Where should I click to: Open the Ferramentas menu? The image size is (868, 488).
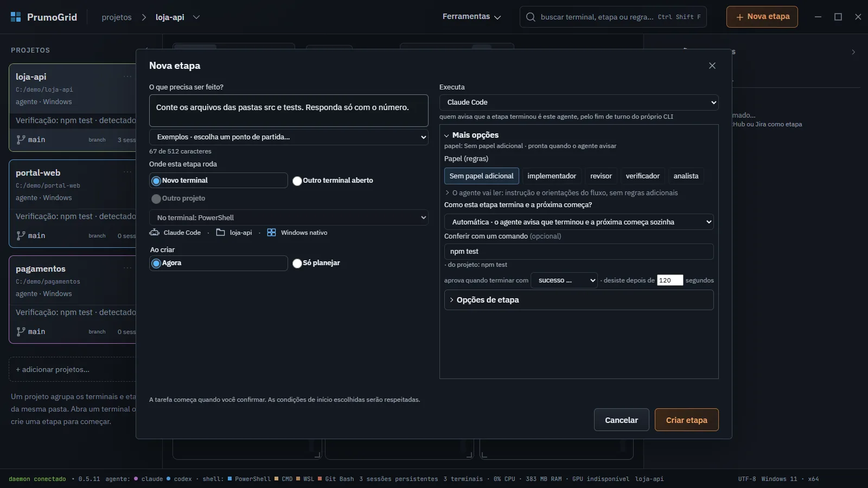pos(471,17)
